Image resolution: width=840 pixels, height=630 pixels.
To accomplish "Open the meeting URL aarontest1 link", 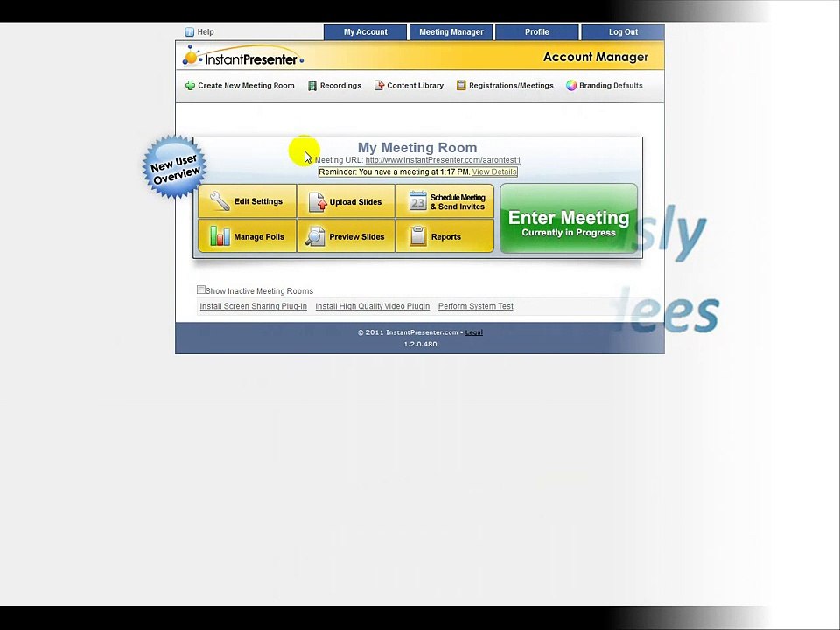I will [x=443, y=160].
